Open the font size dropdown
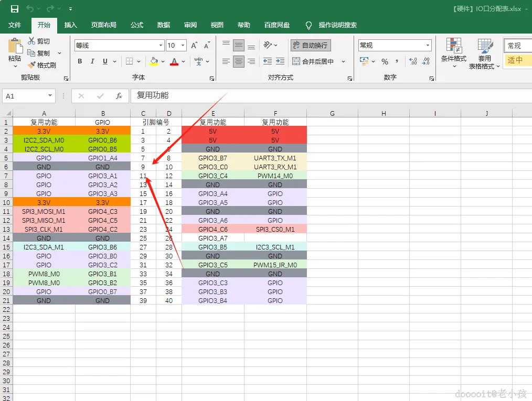The height and width of the screenshot is (401, 532). click(183, 46)
